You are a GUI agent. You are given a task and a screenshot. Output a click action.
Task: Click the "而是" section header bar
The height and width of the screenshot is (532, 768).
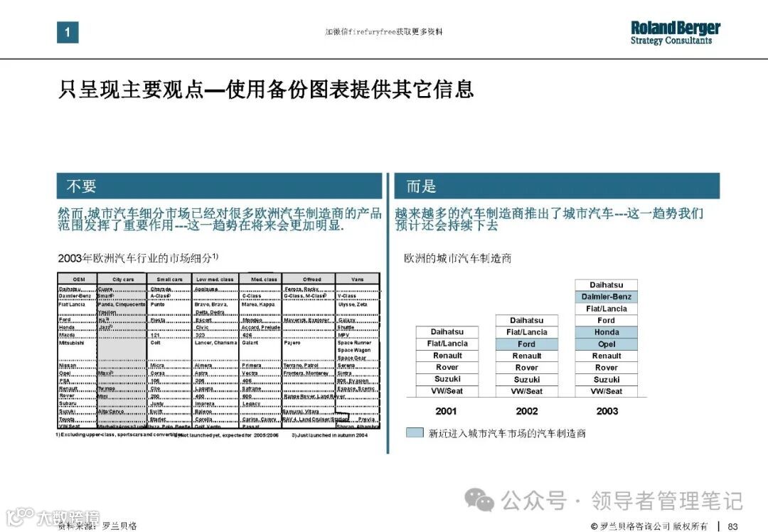click(x=557, y=186)
